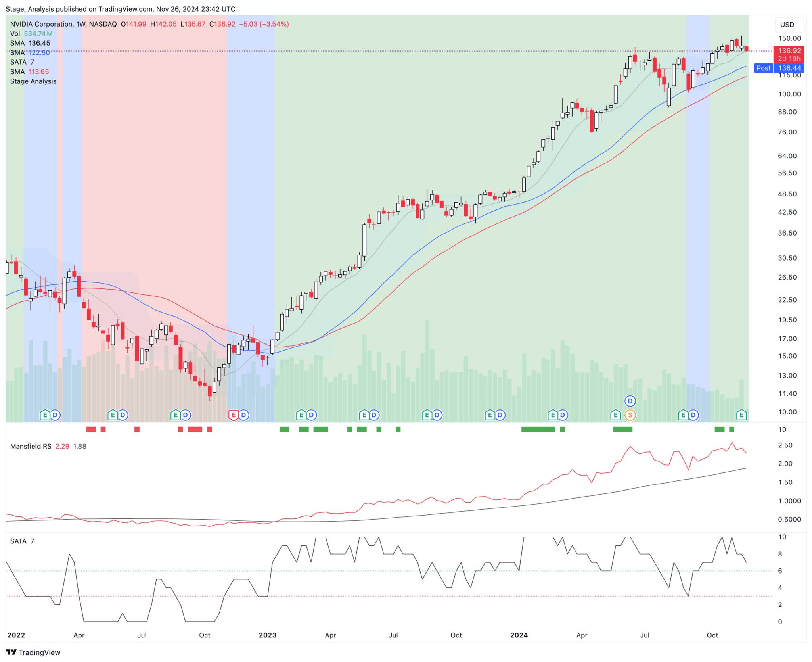
Task: Click the 11.40 price axis label
Action: [x=787, y=394]
